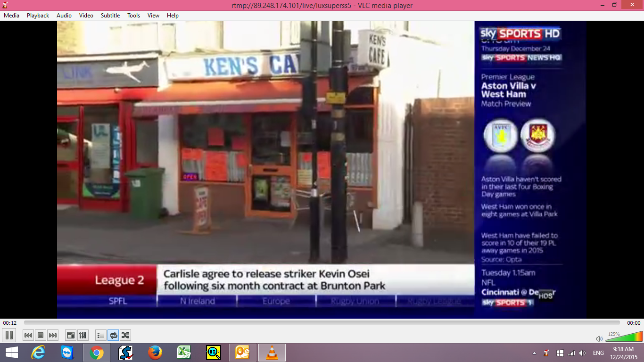The width and height of the screenshot is (644, 362).
Task: Open the Tools menu
Action: [134, 16]
